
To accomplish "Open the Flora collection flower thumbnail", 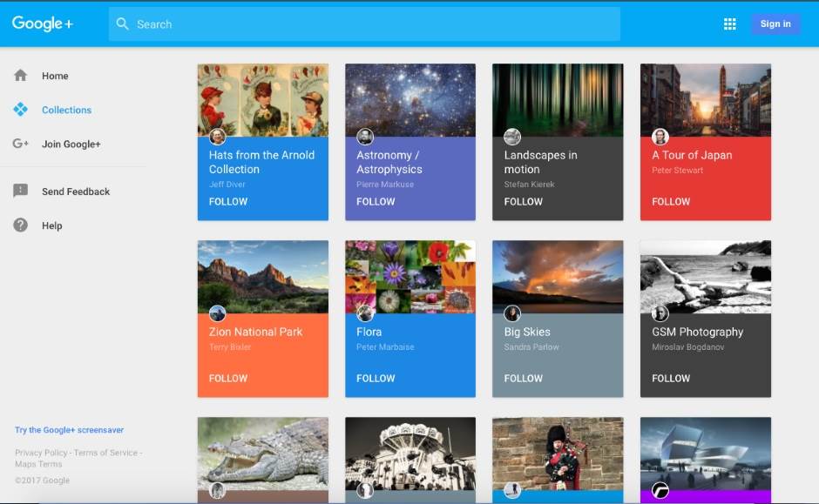I will click(x=410, y=273).
